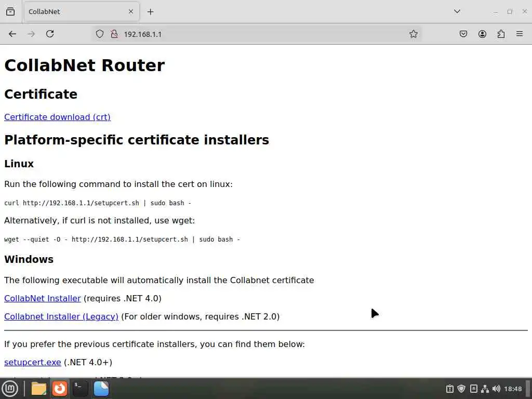The height and width of the screenshot is (399, 532).
Task: Open the Firefox hamburger application menu
Action: (x=520, y=34)
